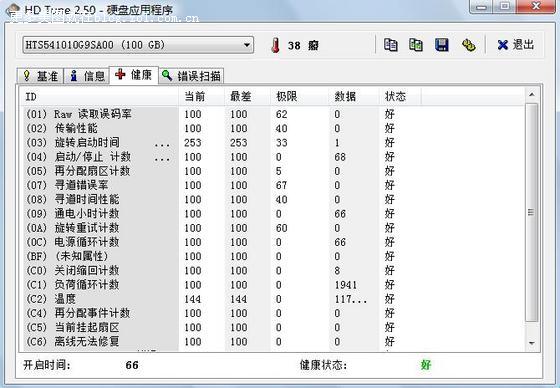Click the ID column header
The height and width of the screenshot is (388, 560).
click(x=100, y=96)
